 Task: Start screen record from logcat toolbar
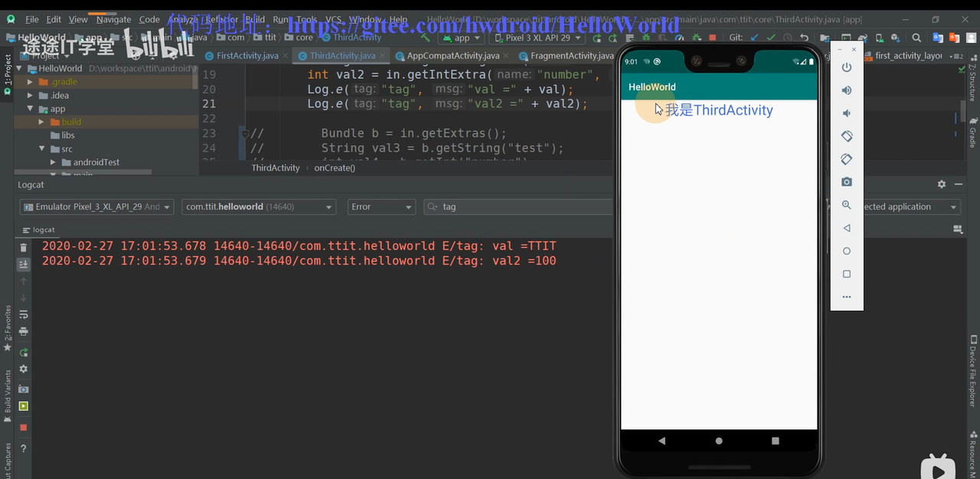click(24, 406)
